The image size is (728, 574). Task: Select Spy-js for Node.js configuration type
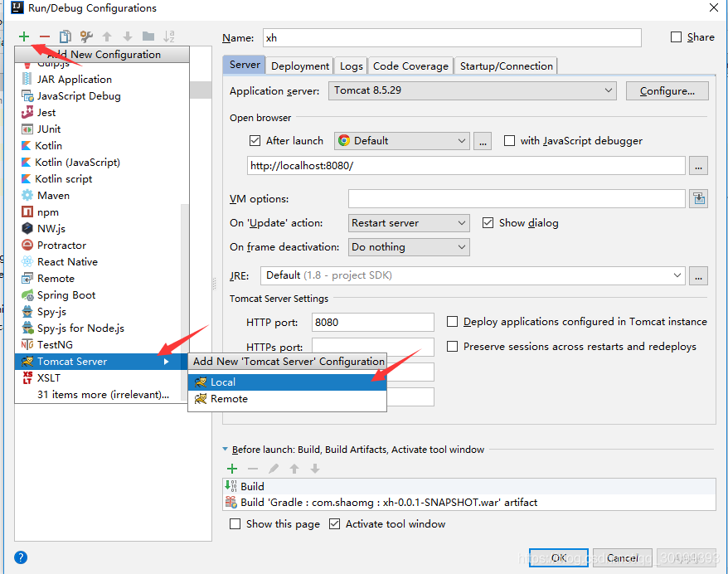98,328
